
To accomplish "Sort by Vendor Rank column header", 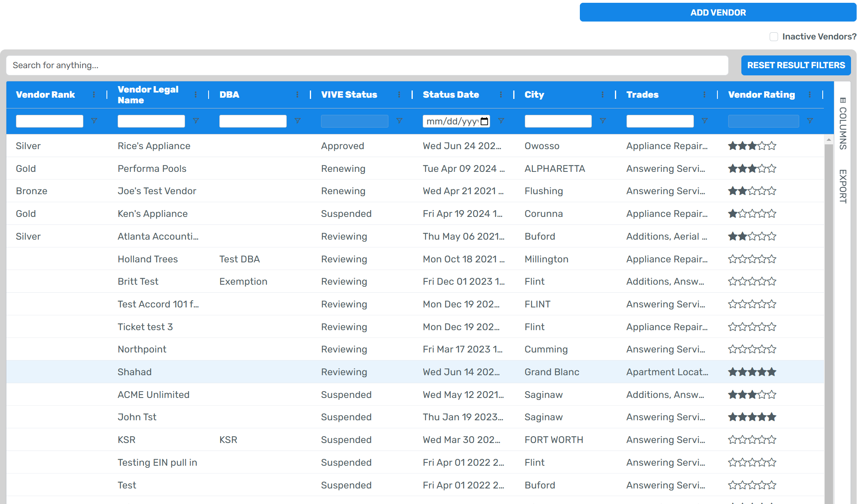I will 45,94.
